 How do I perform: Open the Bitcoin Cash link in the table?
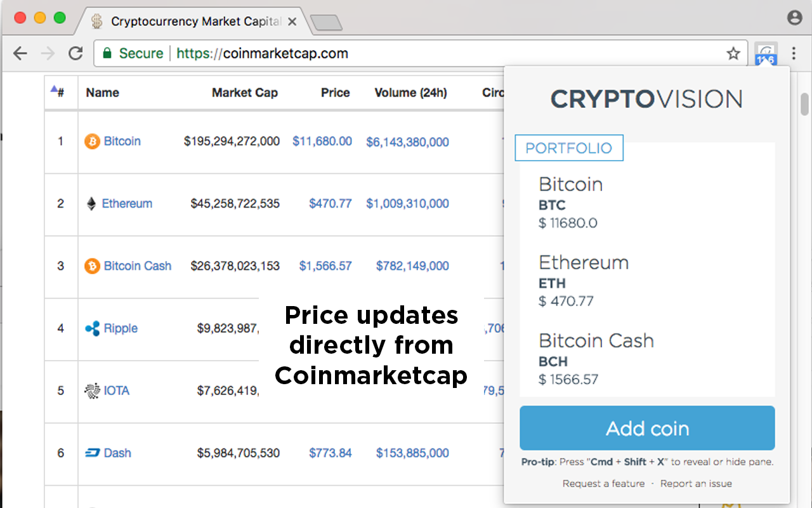(x=138, y=266)
